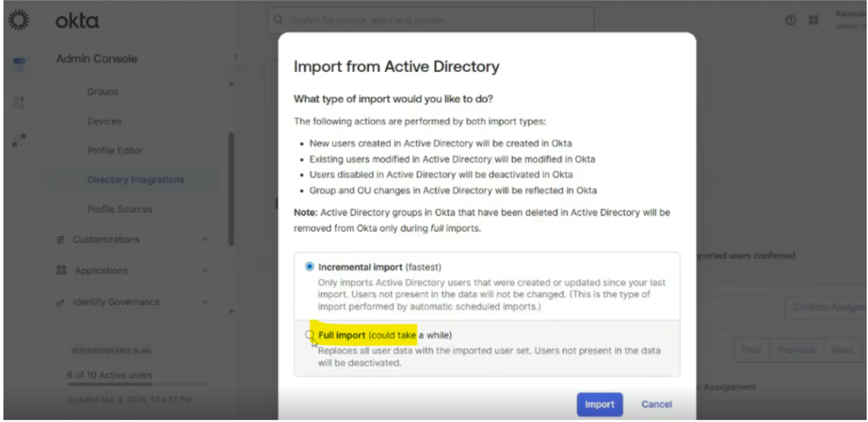This screenshot has height=422, width=868.
Task: Click the search for people, apps field
Action: point(433,20)
